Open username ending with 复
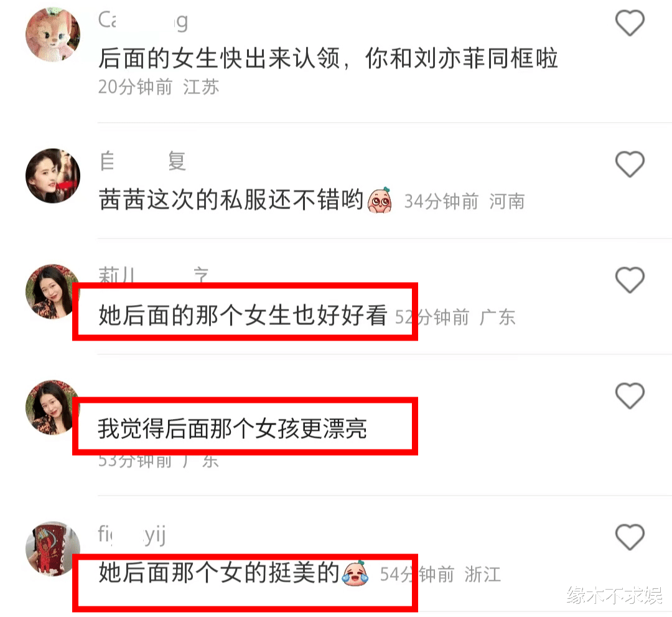The image size is (672, 617). [142, 161]
